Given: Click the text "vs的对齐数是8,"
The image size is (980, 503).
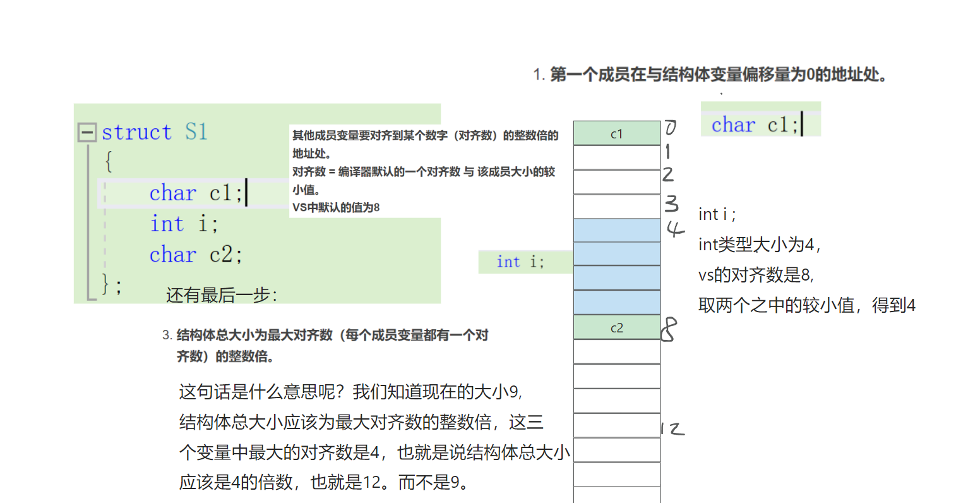Looking at the screenshot, I should (756, 275).
